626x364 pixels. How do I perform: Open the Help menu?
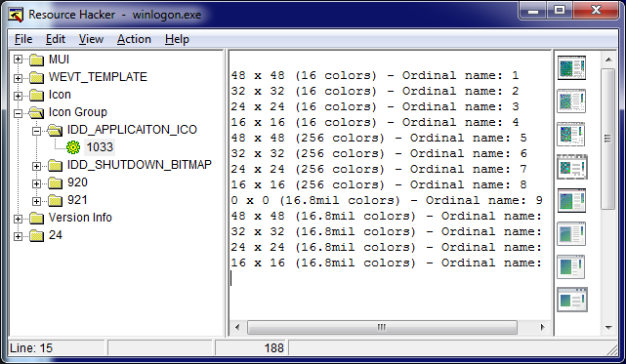click(177, 39)
